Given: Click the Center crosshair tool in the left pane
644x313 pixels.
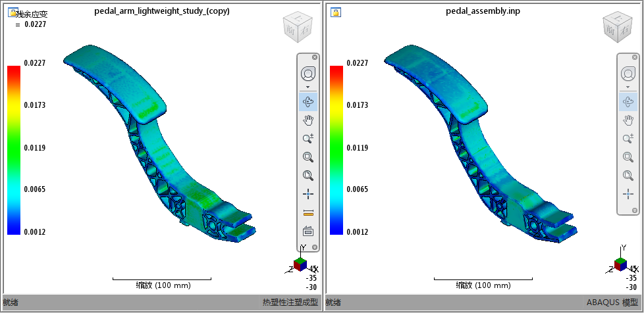Looking at the screenshot, I should (x=308, y=194).
